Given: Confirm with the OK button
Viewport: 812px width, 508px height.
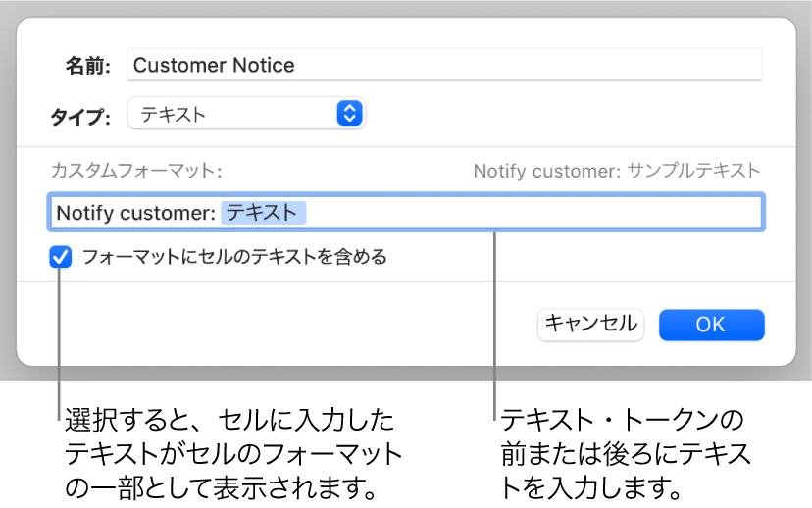Looking at the screenshot, I should point(712,325).
